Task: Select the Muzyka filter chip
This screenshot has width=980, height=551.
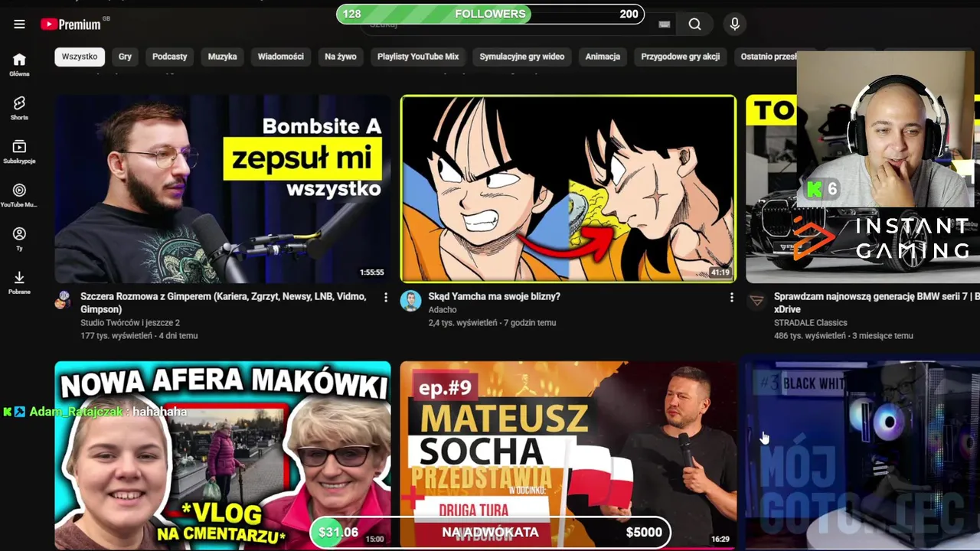Action: [223, 57]
